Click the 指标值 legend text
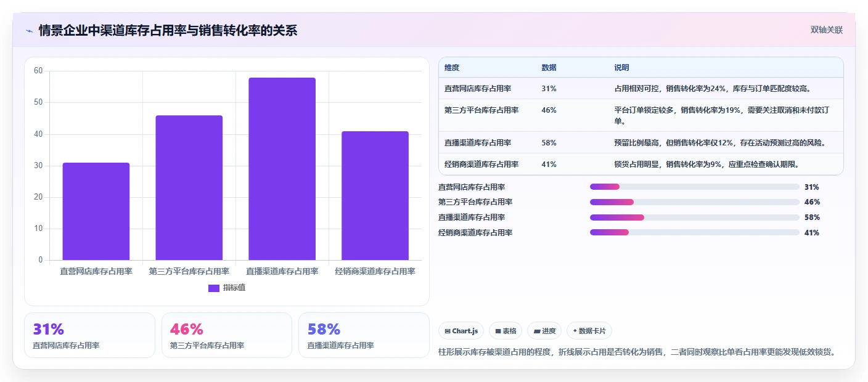This screenshot has width=868, height=382. coord(234,288)
